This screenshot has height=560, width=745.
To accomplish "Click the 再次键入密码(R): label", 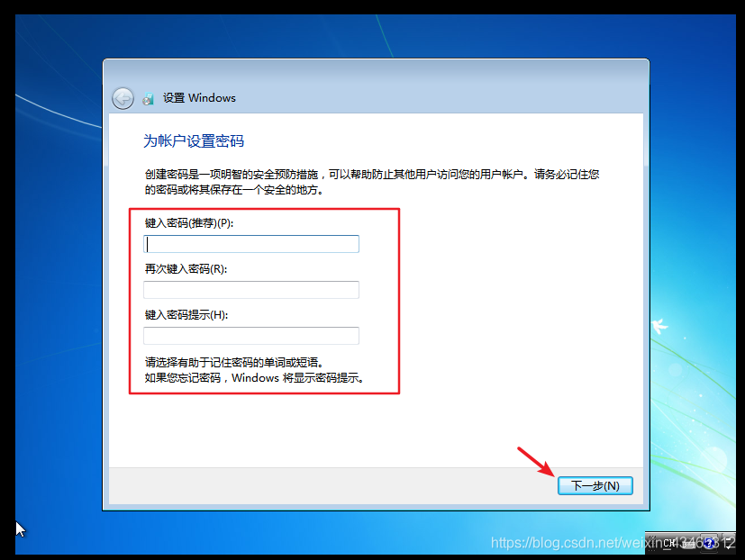I will click(x=186, y=269).
